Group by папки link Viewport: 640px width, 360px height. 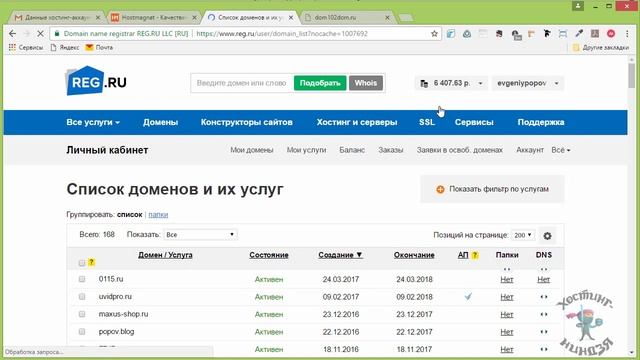(158, 214)
